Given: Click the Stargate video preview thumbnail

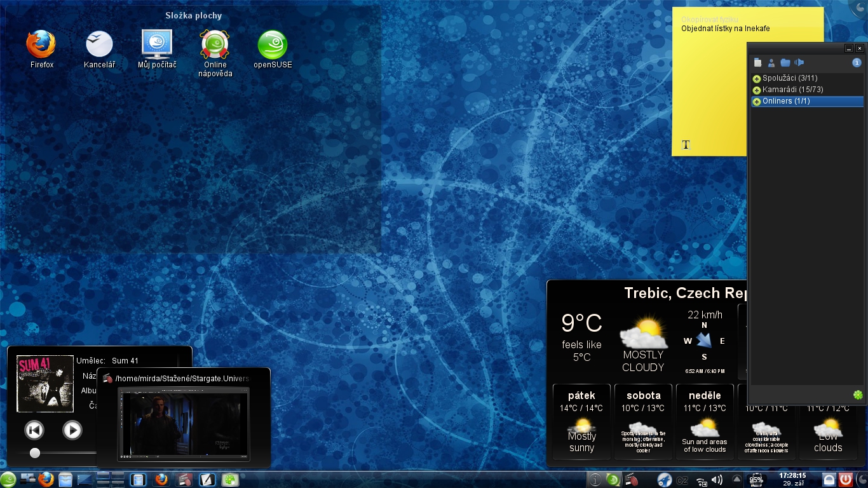Looking at the screenshot, I should 184,424.
